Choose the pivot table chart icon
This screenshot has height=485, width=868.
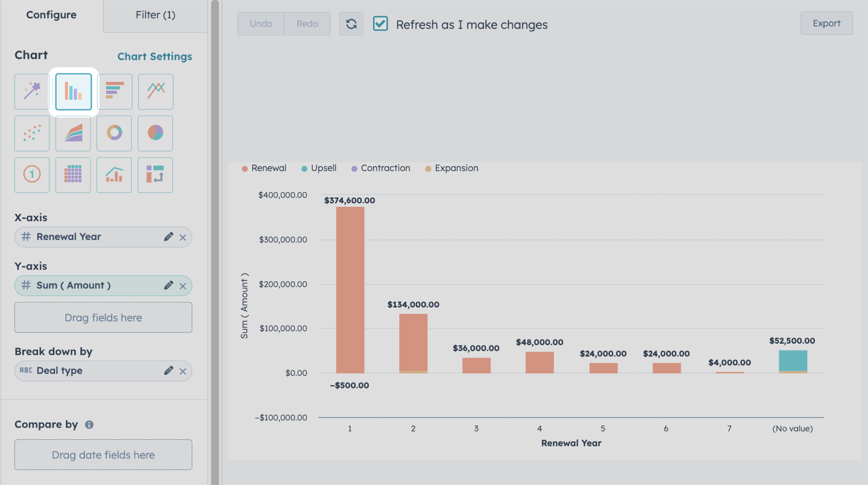156,175
